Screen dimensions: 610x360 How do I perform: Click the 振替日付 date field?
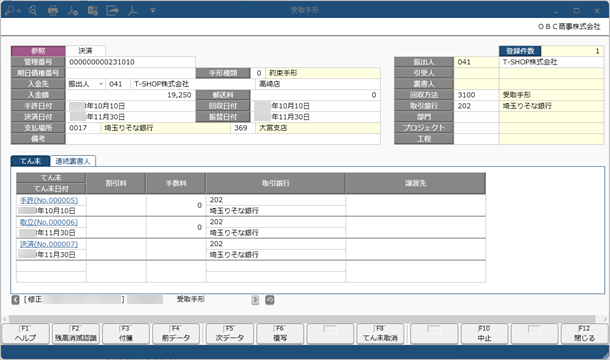[315, 117]
